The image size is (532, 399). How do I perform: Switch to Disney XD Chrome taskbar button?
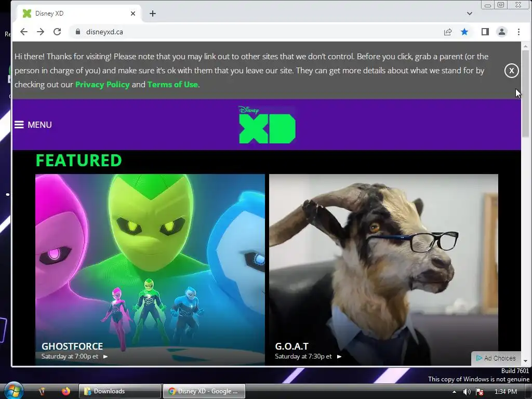pyautogui.click(x=204, y=391)
